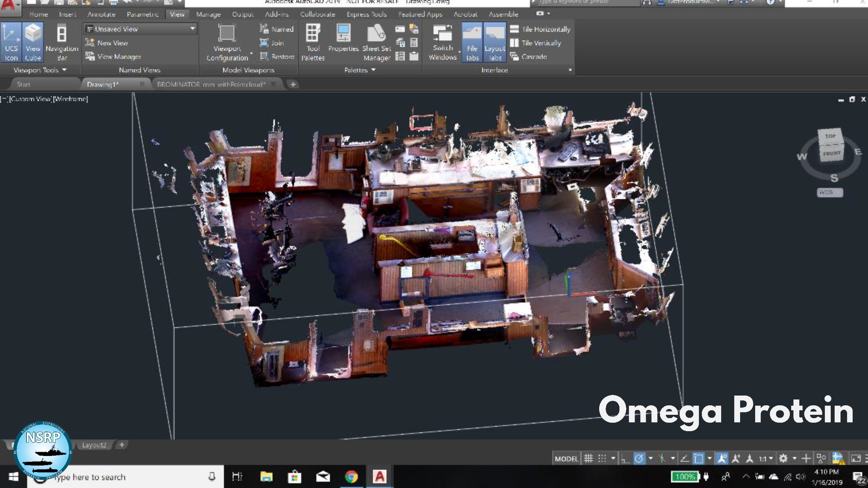Click the Named viewports icon

[264, 29]
